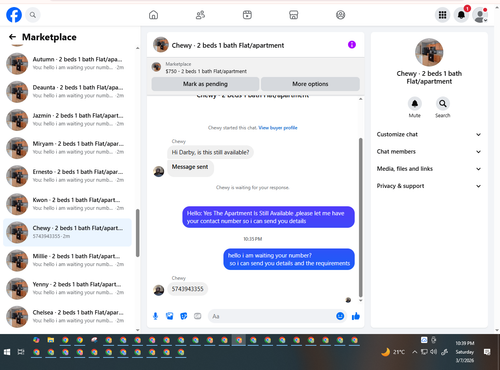Open the taskbar volume speaker icon

(x=433, y=352)
